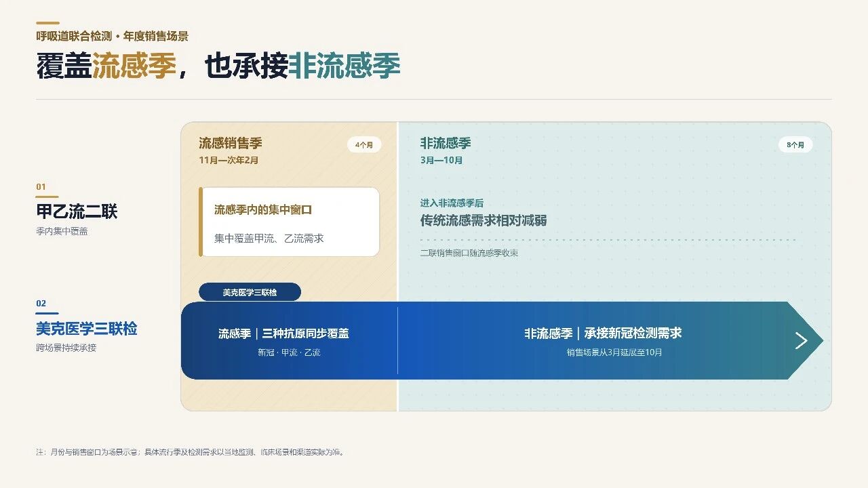Click the blue "美克医学三联检" row label
The width and height of the screenshot is (868, 488).
[x=87, y=329]
